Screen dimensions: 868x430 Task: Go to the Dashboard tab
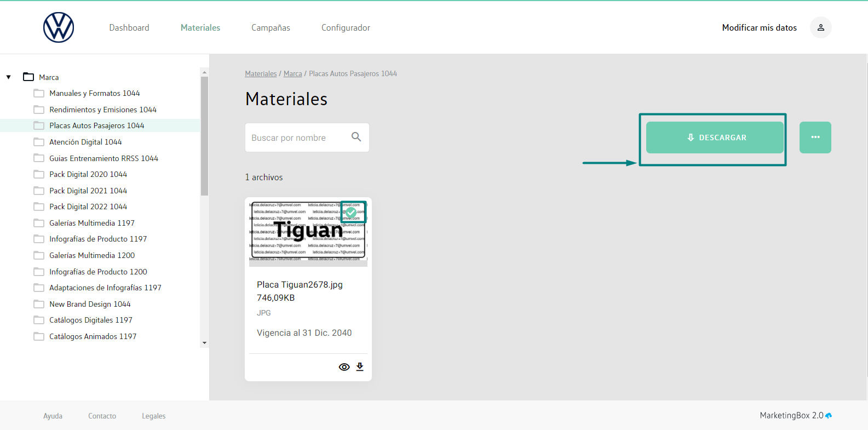(129, 27)
